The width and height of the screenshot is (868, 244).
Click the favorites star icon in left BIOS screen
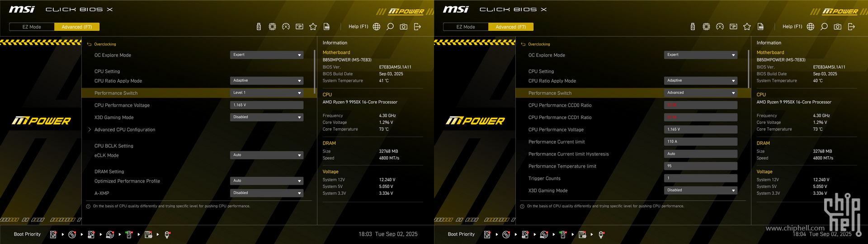(x=313, y=27)
